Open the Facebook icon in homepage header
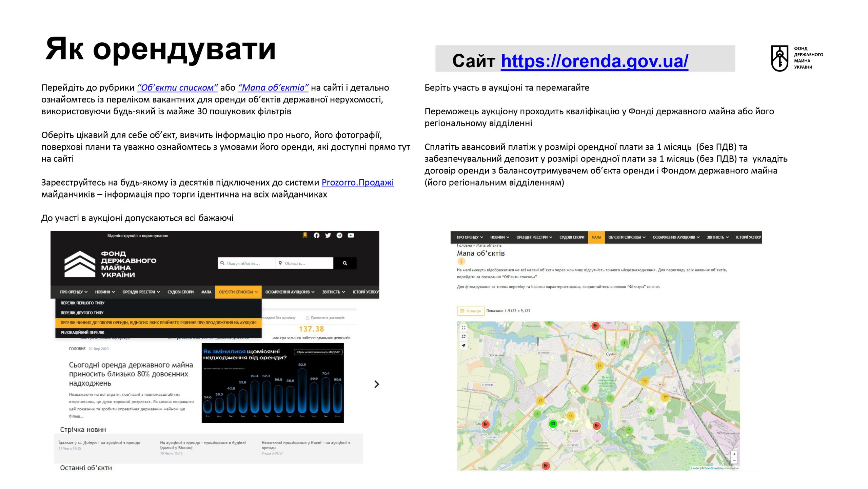 pos(316,236)
